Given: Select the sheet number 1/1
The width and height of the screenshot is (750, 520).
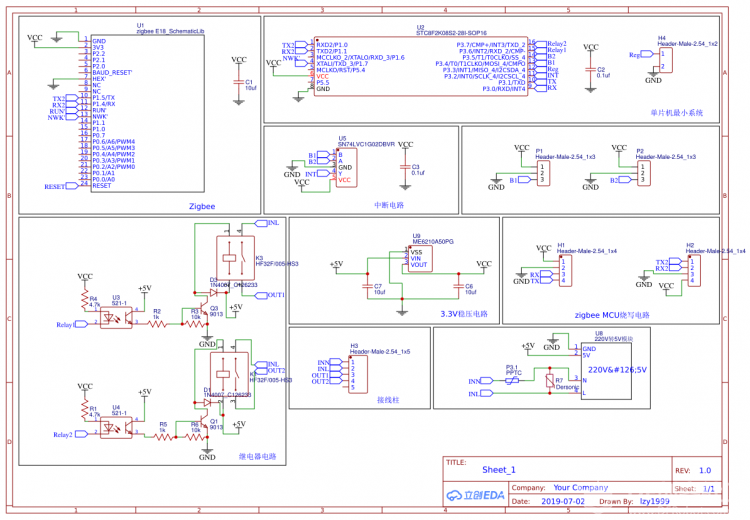Looking at the screenshot, I should click(x=709, y=488).
